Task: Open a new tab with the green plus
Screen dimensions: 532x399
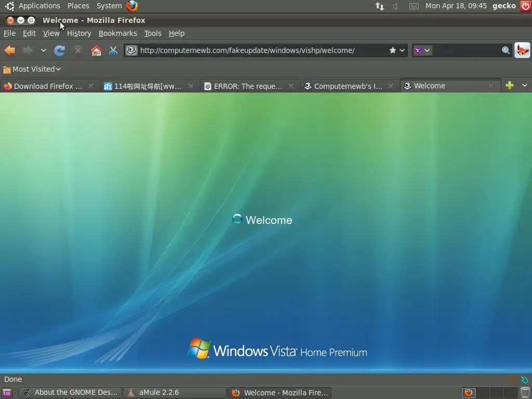Action: click(x=509, y=86)
